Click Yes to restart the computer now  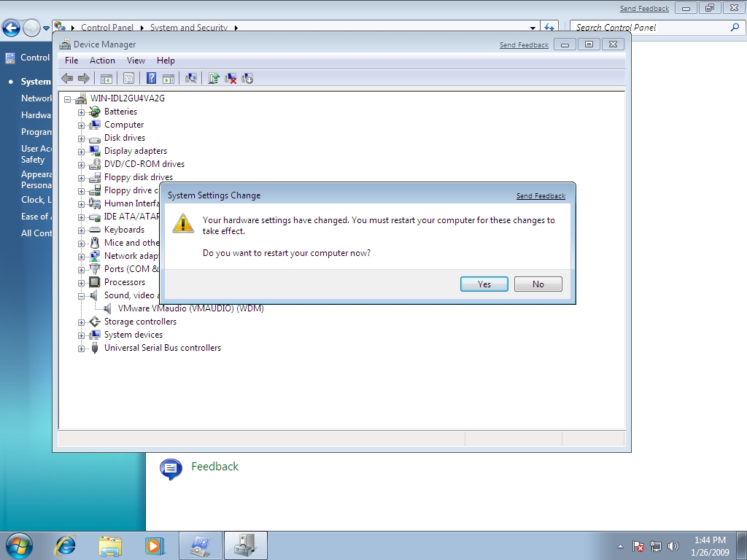pos(484,284)
